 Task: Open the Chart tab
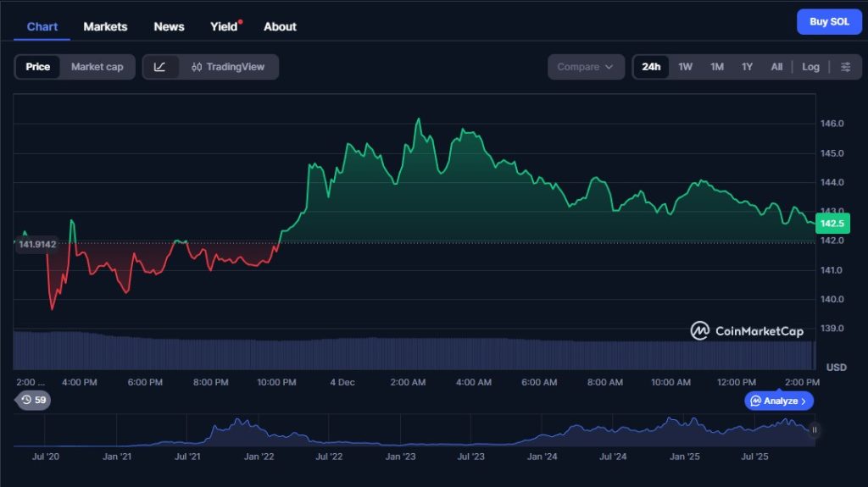pos(42,26)
